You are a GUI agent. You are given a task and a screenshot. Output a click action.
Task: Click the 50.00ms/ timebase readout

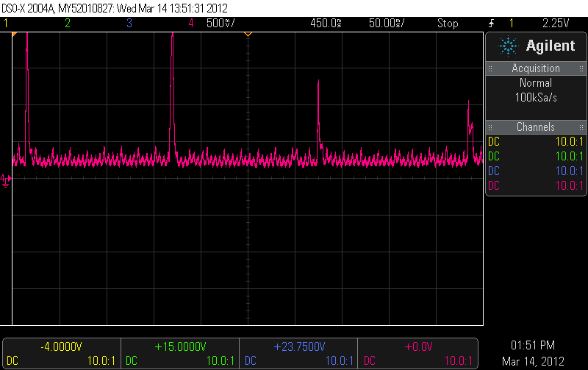(387, 24)
